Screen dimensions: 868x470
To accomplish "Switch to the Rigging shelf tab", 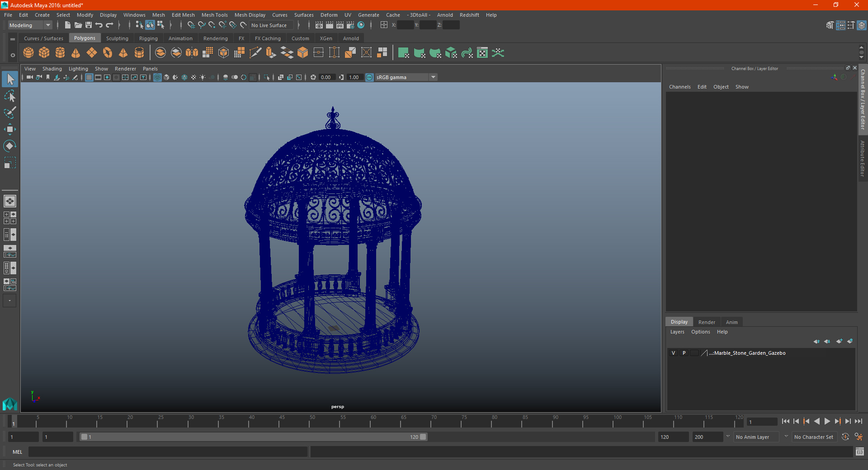I will 148,38.
